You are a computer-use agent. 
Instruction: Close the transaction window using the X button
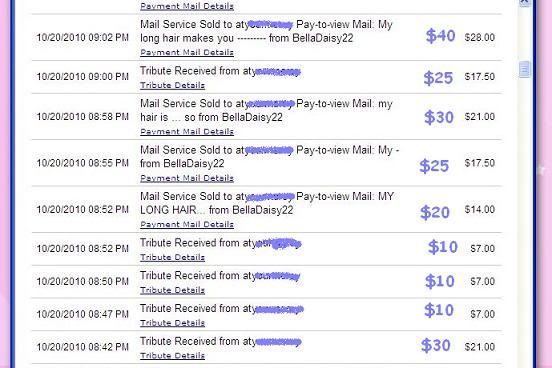pyautogui.click(x=524, y=2)
